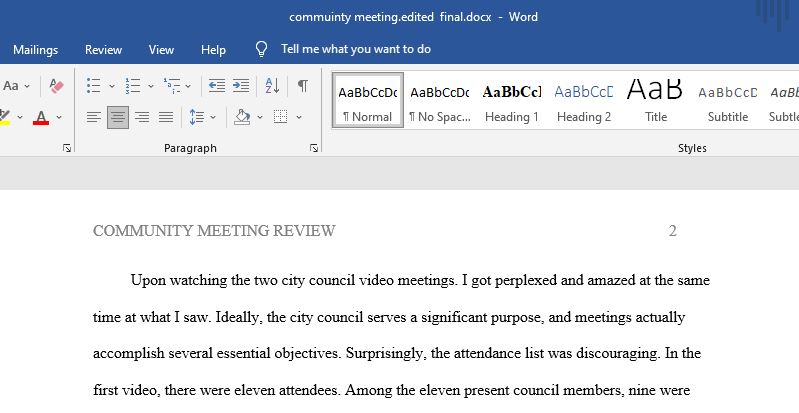Increase the paragraph indent
Image resolution: width=799 pixels, height=413 pixels.
point(241,86)
